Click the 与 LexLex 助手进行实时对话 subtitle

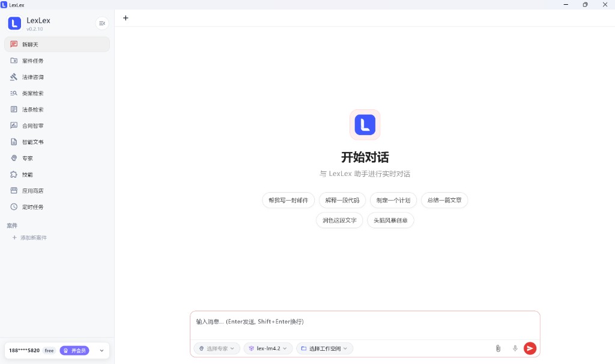[365, 174]
